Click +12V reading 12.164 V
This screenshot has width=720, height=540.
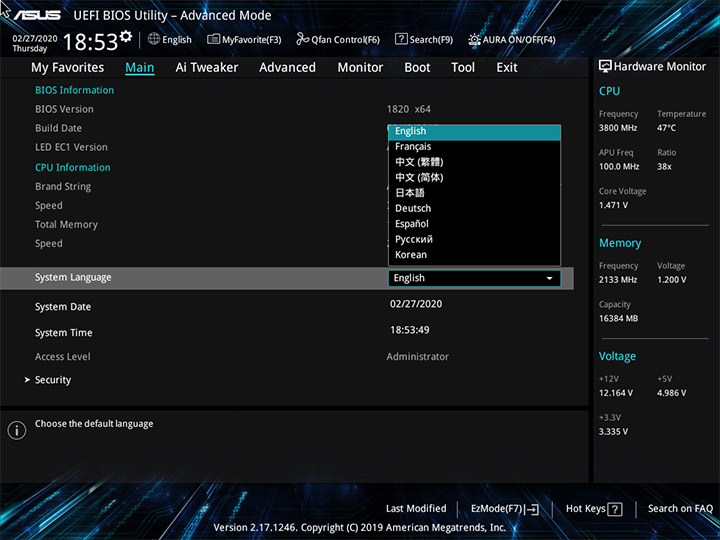click(x=615, y=393)
